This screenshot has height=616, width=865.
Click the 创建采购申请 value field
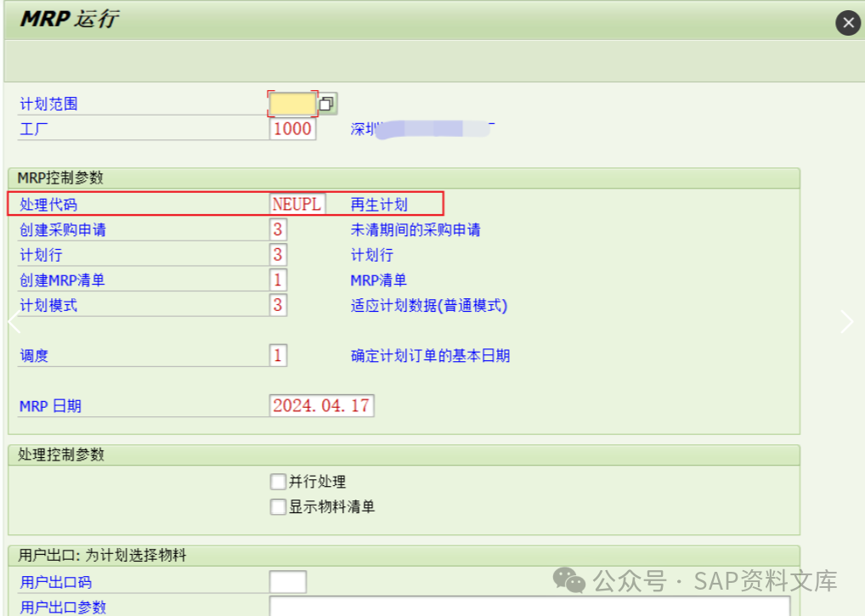tap(278, 229)
